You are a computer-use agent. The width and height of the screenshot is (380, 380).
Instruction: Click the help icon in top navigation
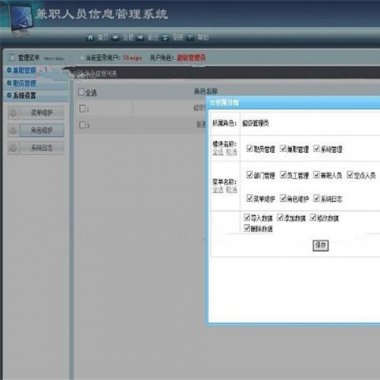[x=190, y=37]
